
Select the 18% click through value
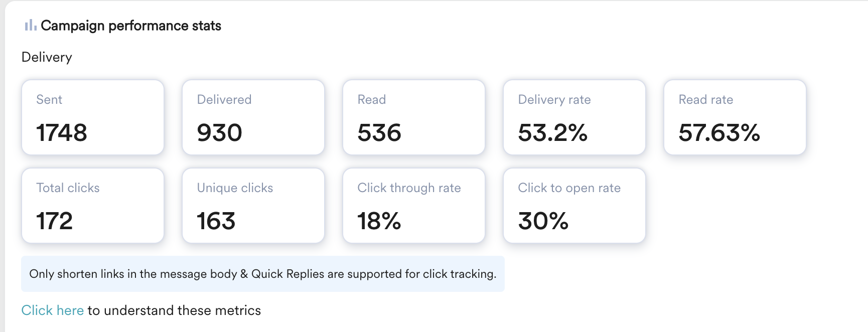pyautogui.click(x=379, y=221)
